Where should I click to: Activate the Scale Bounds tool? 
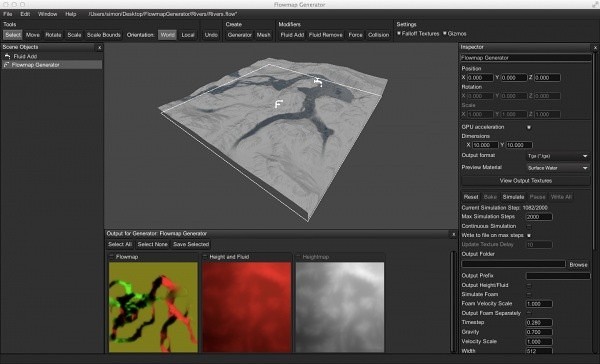point(104,35)
